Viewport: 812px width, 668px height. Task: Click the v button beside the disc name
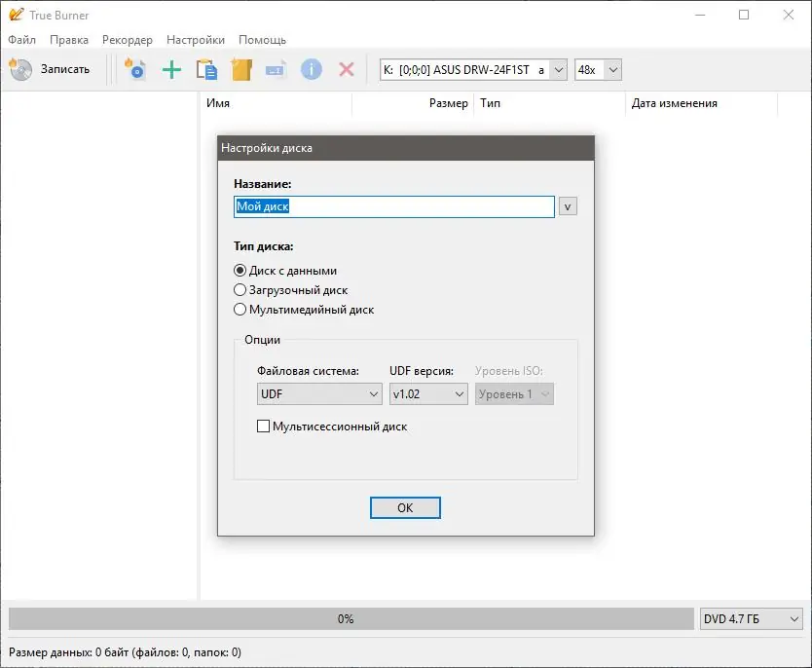[x=568, y=206]
